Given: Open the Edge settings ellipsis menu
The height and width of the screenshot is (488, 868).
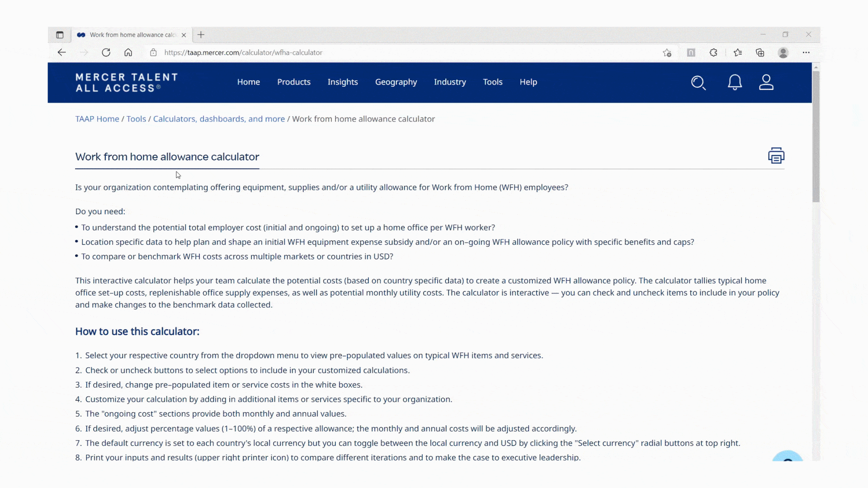Looking at the screenshot, I should (x=807, y=52).
